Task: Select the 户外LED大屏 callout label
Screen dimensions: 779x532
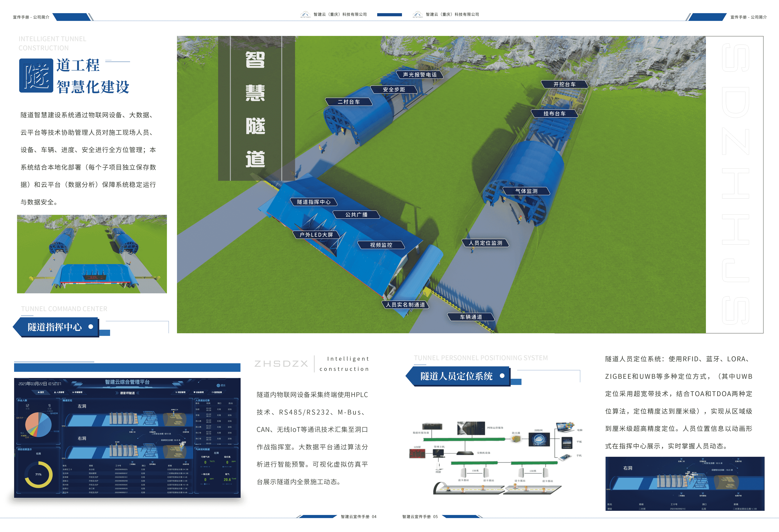Action: pos(316,235)
